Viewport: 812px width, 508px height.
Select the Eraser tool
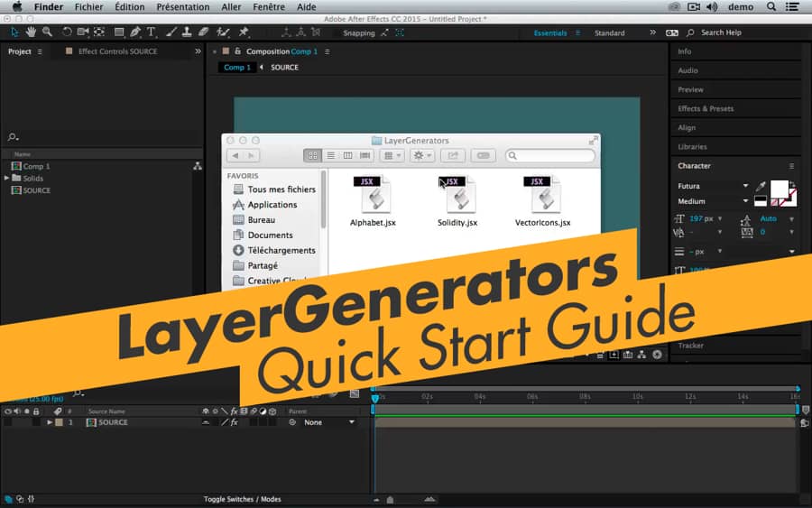point(204,32)
